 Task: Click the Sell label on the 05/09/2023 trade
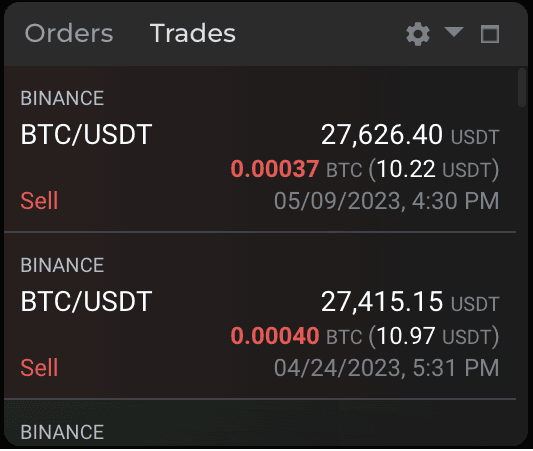click(x=39, y=201)
